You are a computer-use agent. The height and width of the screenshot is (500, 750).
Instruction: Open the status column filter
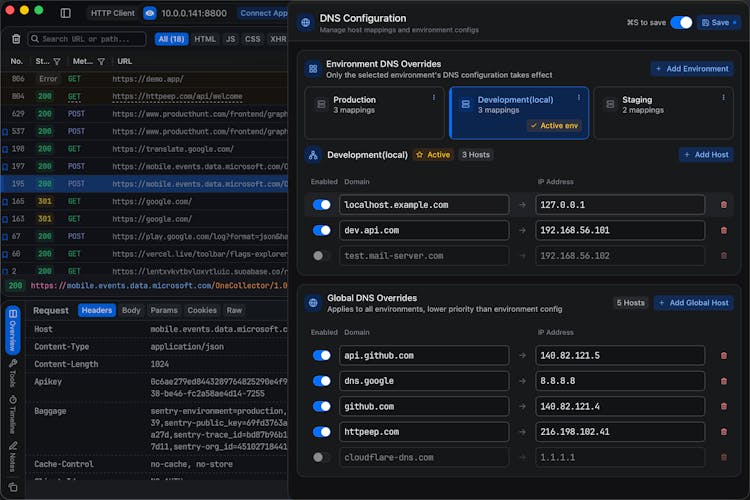pyautogui.click(x=56, y=62)
